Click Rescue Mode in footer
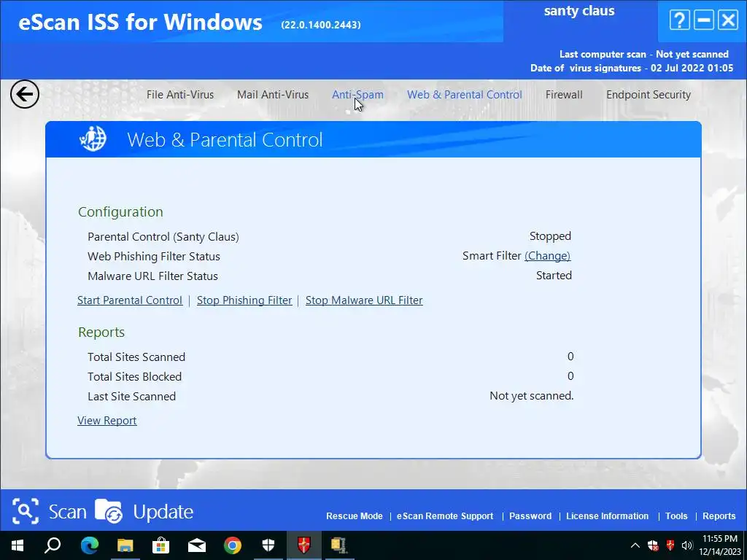This screenshot has width=747, height=560. [x=355, y=516]
